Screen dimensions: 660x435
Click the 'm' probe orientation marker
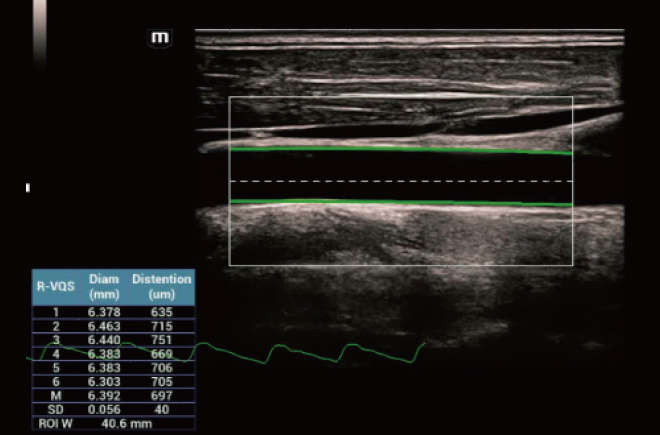(159, 38)
